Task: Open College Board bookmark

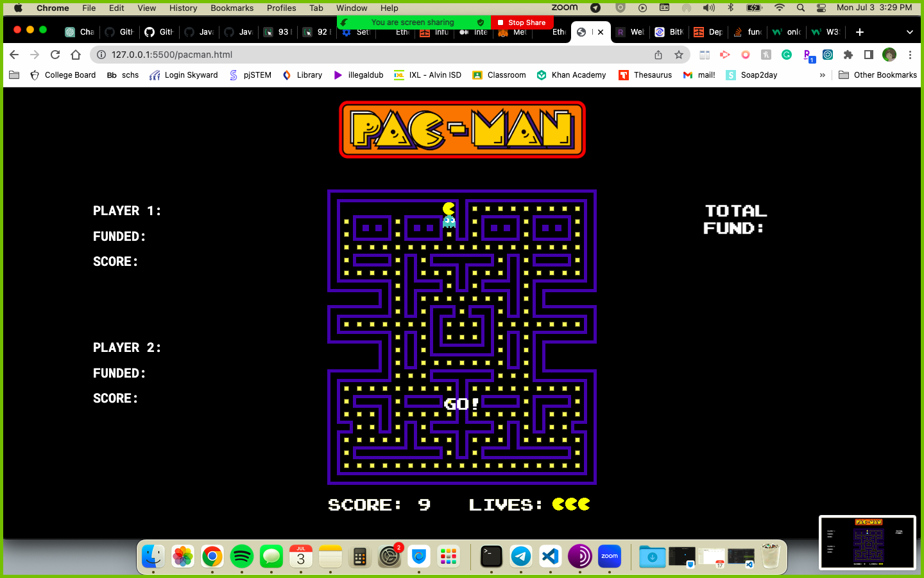Action: coord(63,75)
